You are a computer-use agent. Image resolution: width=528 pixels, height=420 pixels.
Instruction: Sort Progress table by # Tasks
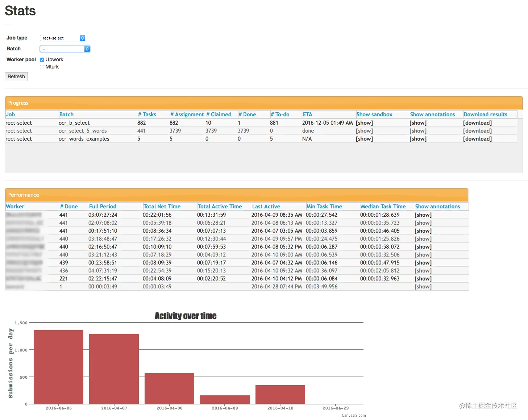tap(147, 114)
